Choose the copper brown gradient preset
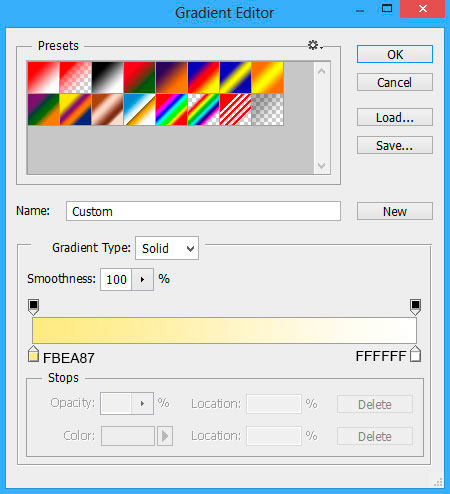450x494 pixels. pyautogui.click(x=107, y=109)
